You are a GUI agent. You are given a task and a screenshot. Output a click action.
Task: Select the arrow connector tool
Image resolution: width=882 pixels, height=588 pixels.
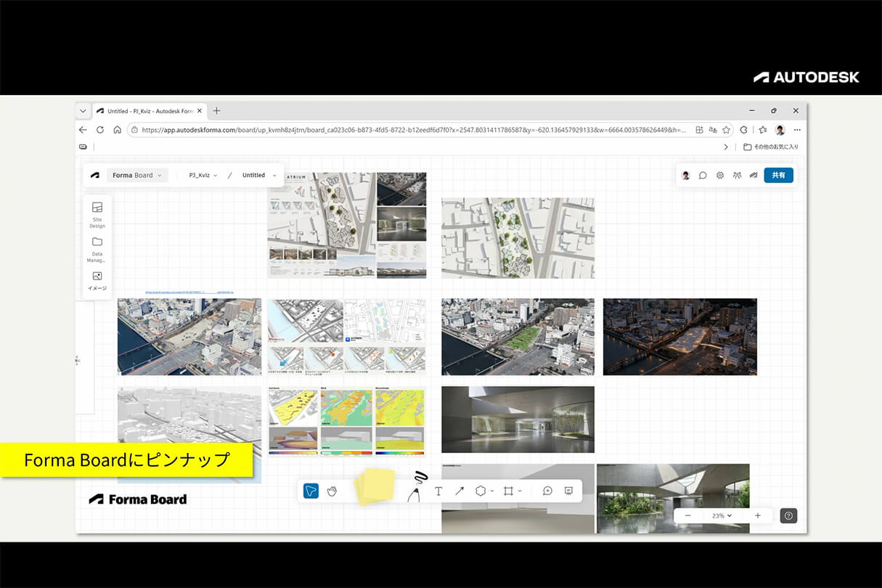point(460,491)
